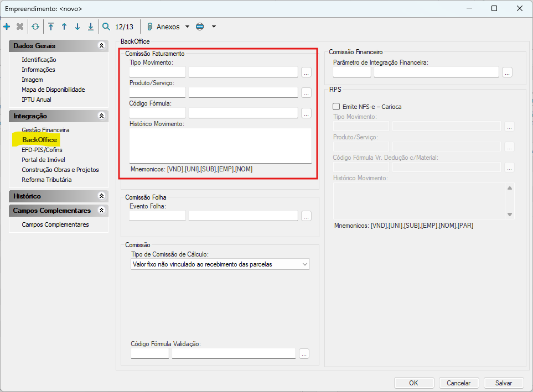Browse Código Fórmula lookup in Comissão Faturamento

click(306, 113)
